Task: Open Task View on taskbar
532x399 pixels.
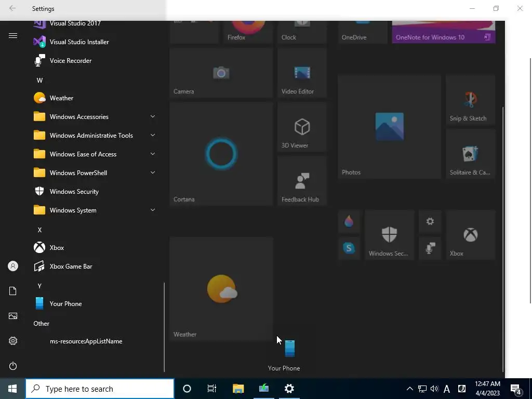Action: (x=212, y=389)
